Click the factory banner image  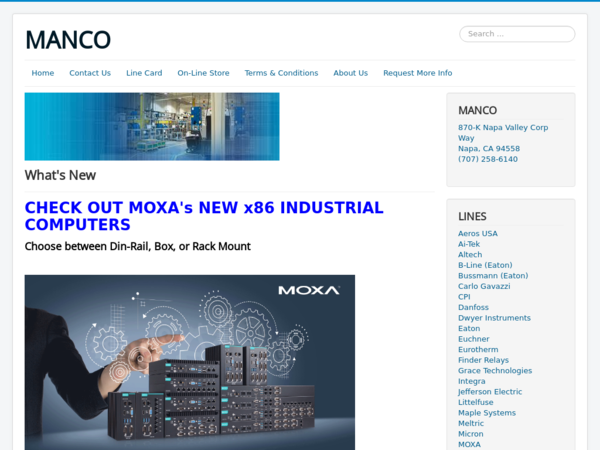coord(152,126)
